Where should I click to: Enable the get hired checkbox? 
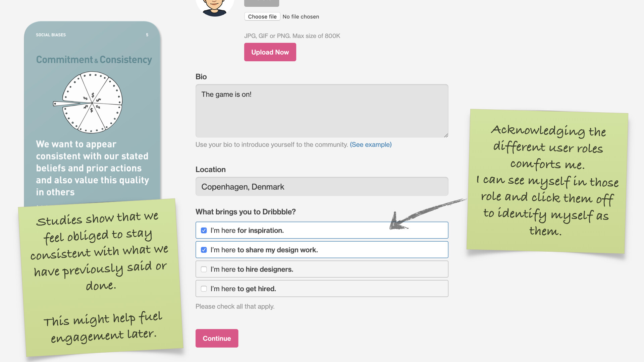pos(204,289)
